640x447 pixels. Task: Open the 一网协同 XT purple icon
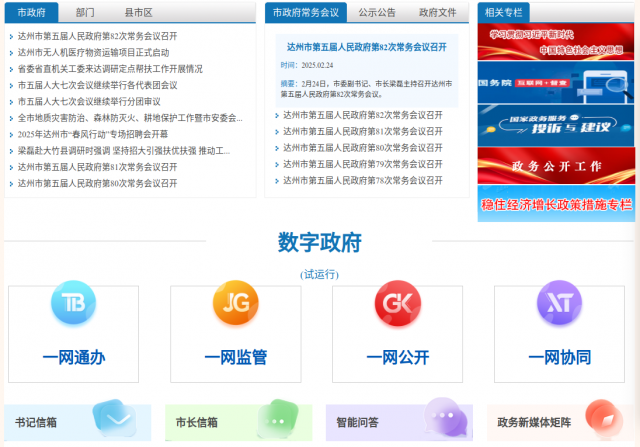coord(559,303)
